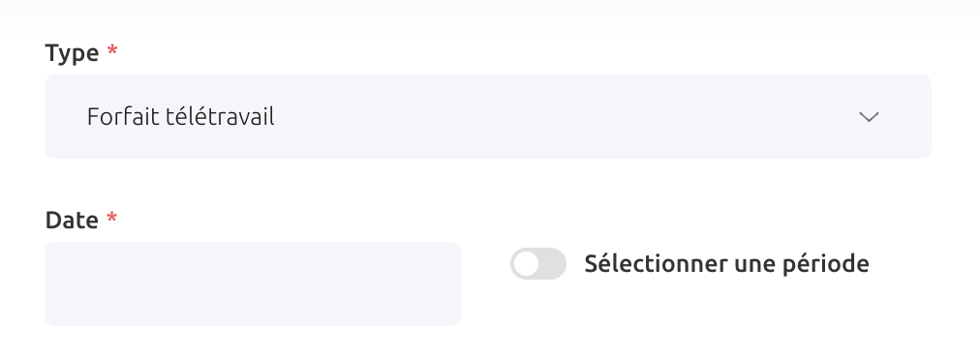980x356 pixels.
Task: Click the red asterisk next to Date
Action: pyautogui.click(x=112, y=217)
